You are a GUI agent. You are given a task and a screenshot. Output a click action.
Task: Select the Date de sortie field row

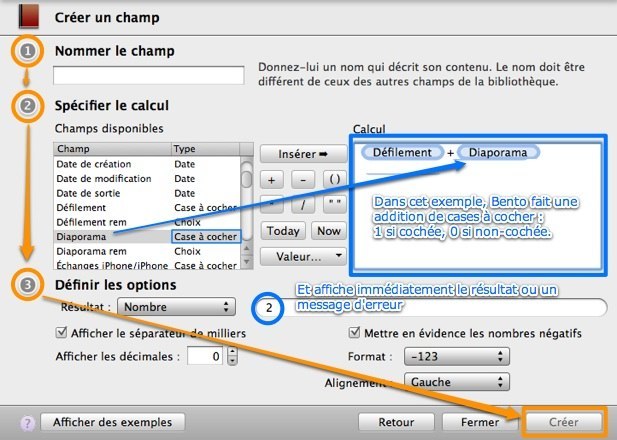click(147, 193)
